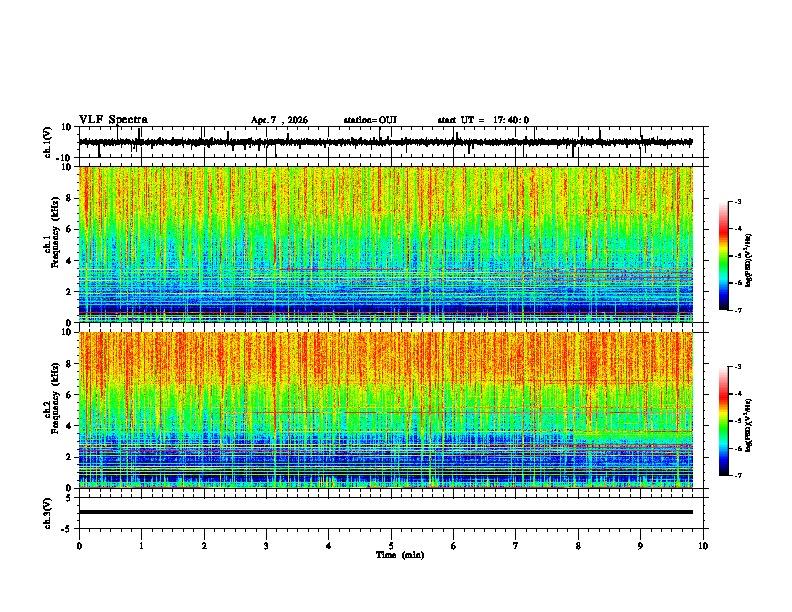Click the "VLF Spectra" title text
Screen dimensions: 792x612
click(113, 120)
